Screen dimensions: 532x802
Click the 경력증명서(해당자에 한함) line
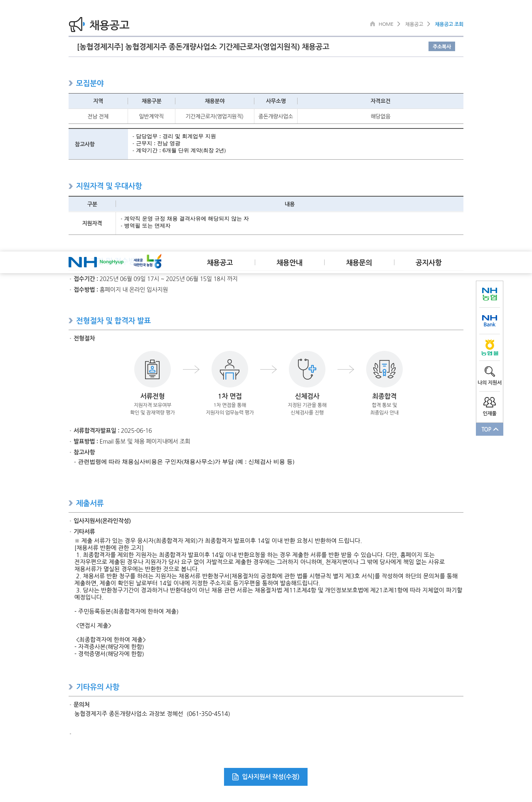pos(109,654)
